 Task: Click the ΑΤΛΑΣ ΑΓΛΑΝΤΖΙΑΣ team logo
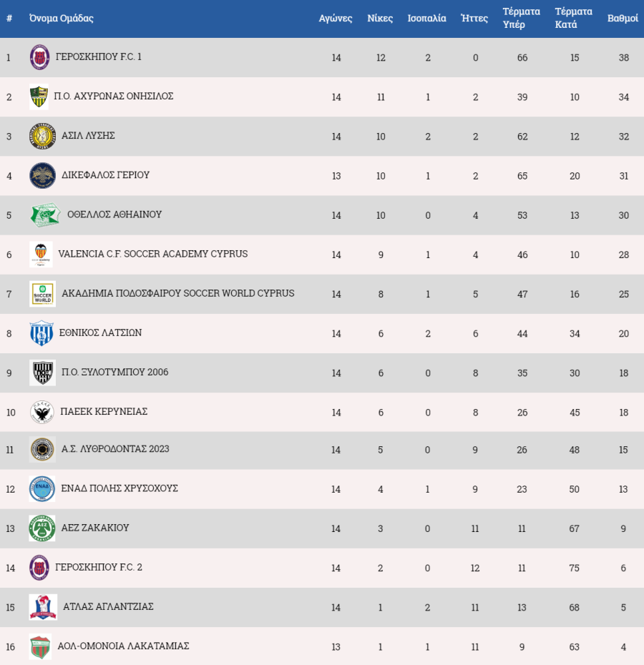tap(43, 607)
